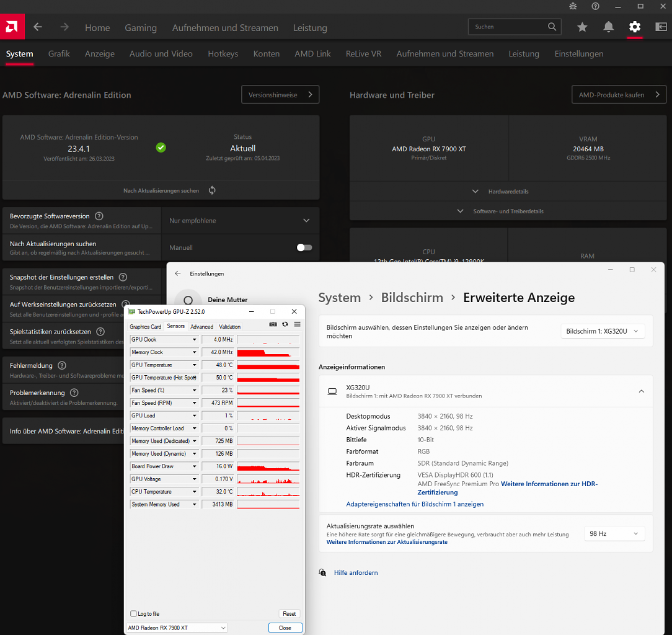The image size is (672, 635).
Task: Click Reset button in GPU-Z
Action: 290,613
